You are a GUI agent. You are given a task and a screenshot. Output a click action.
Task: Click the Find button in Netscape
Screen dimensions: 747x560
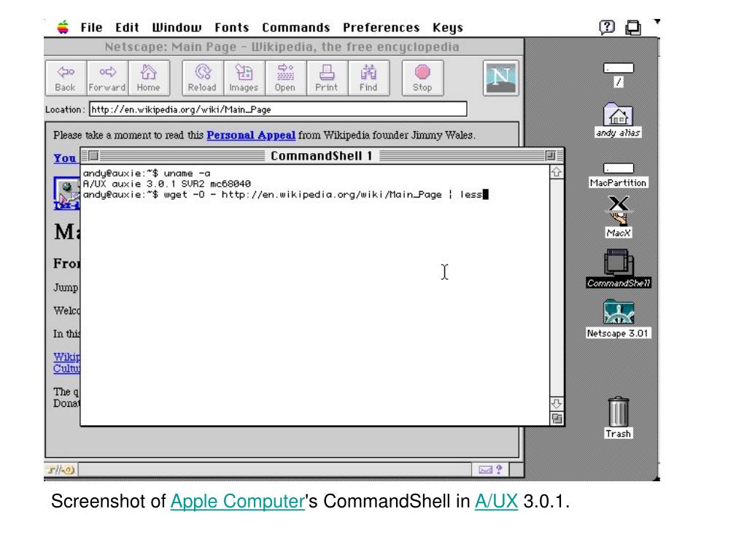tap(368, 78)
